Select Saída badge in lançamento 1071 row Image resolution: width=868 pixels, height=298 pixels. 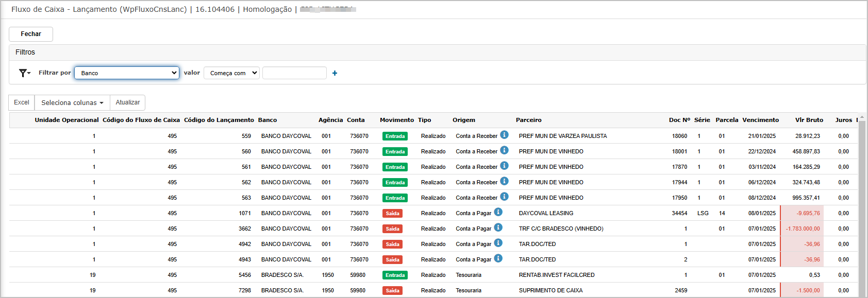(x=393, y=214)
